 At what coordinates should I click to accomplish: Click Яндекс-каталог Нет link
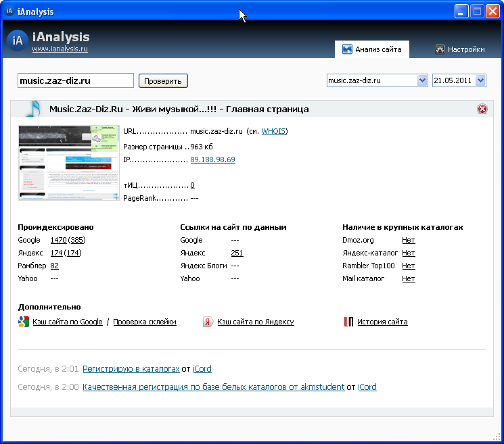click(408, 253)
